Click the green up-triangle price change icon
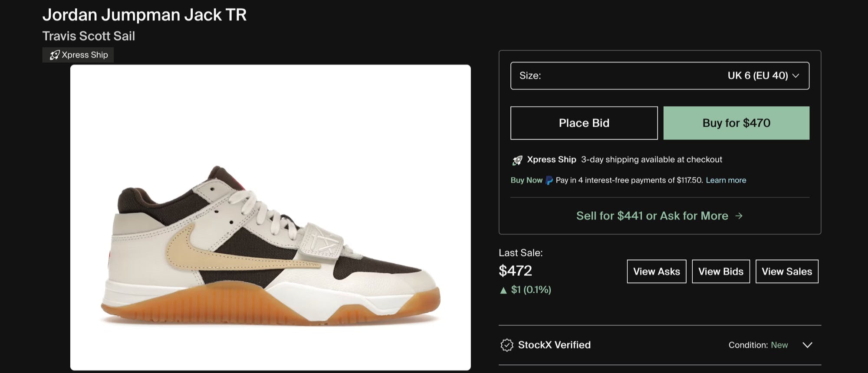Viewport: 868px width, 373px height. coord(503,290)
